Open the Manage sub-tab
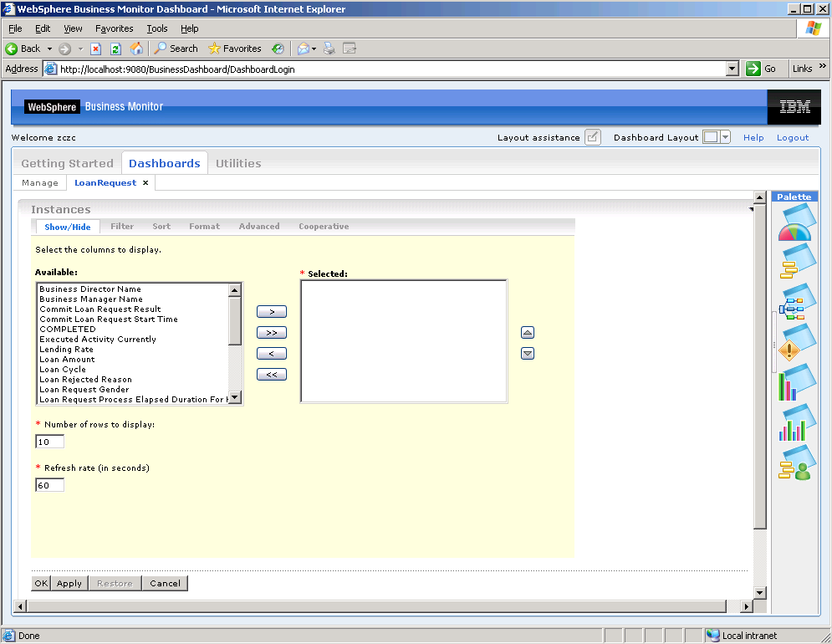 [x=40, y=182]
